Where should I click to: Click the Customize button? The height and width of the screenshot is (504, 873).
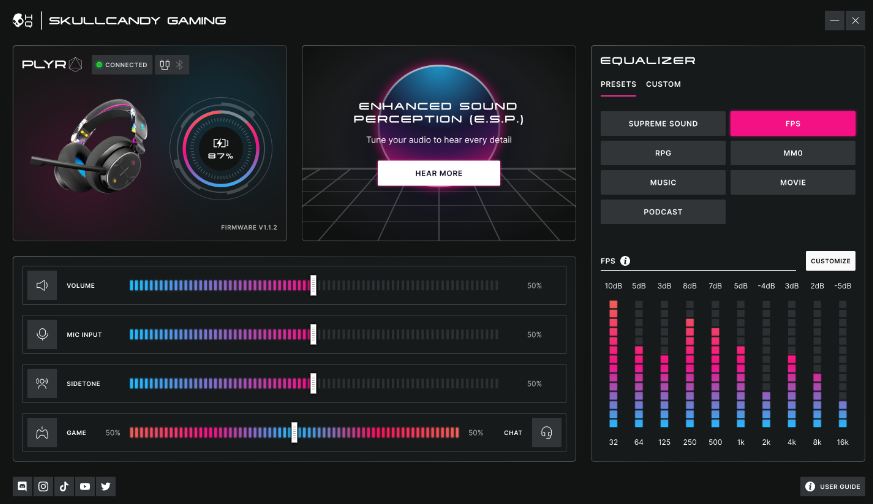[x=830, y=261]
